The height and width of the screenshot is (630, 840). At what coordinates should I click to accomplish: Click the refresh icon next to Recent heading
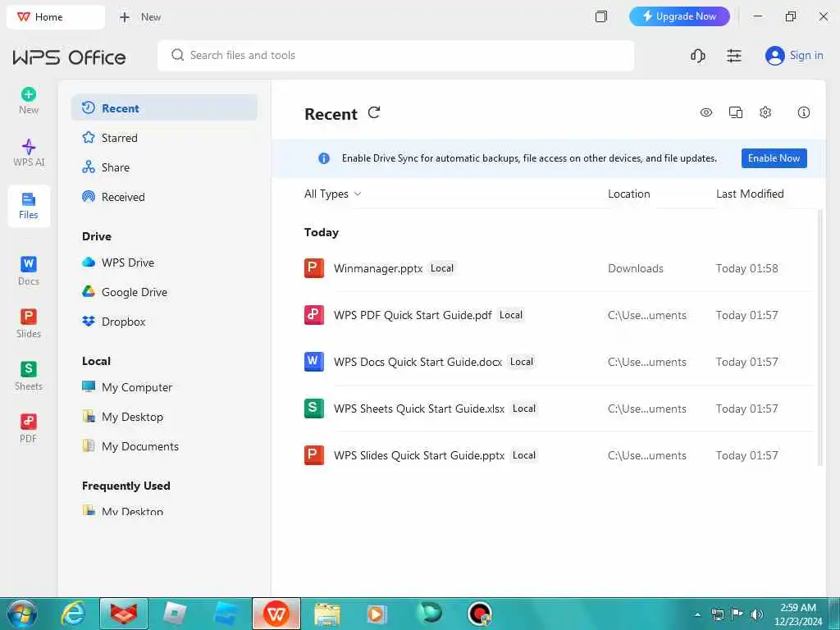point(374,112)
